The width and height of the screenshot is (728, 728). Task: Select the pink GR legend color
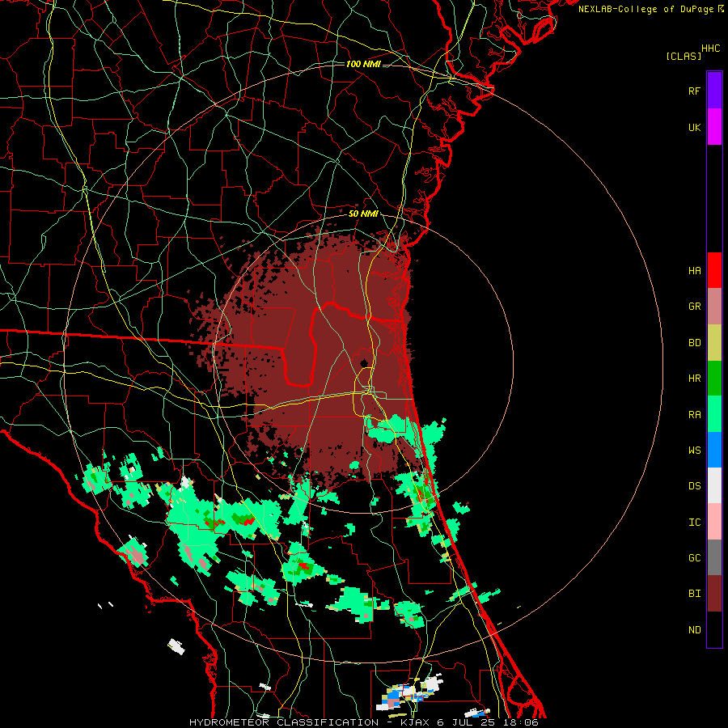[714, 307]
